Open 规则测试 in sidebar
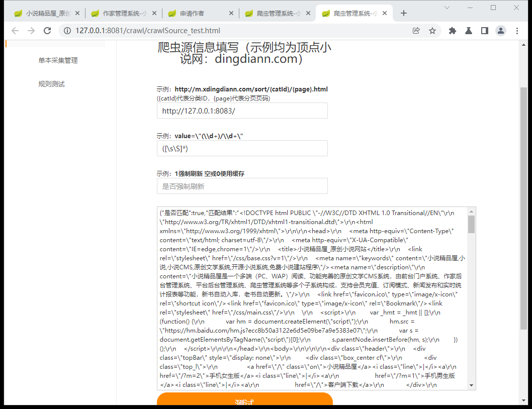This screenshot has height=409, width=532. point(51,84)
